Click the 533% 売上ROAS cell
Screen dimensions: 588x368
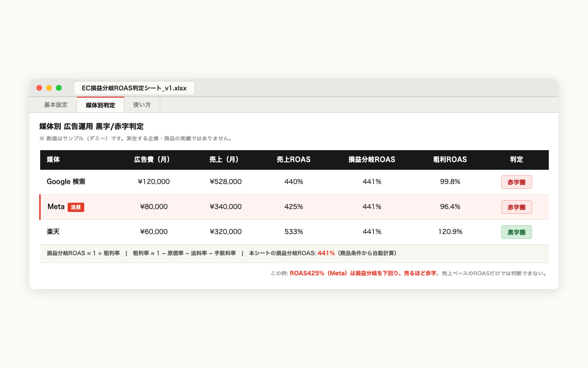294,232
